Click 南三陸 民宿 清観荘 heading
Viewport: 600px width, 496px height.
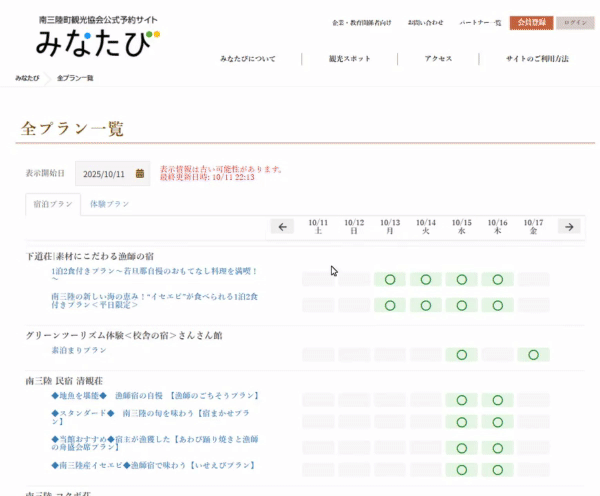64,381
